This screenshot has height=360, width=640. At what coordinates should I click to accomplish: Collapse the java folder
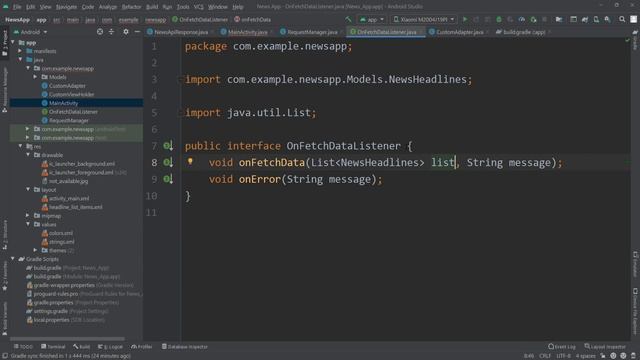[x=20, y=60]
